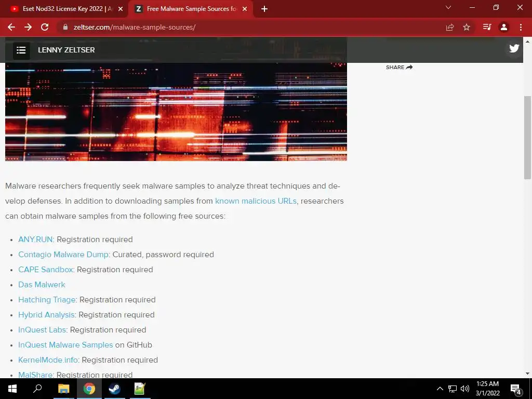This screenshot has height=399, width=532.
Task: Open the Contagio Malware Dump link
Action: (x=63, y=255)
